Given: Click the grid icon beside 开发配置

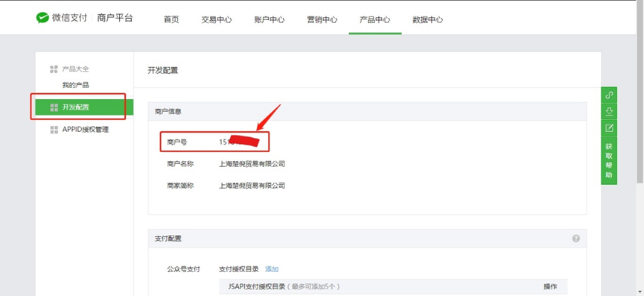Looking at the screenshot, I should click(x=54, y=107).
